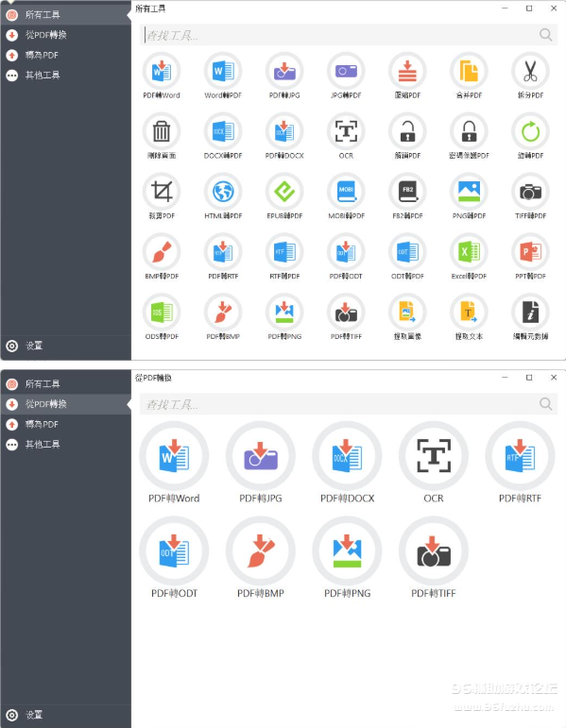Open the PDF轉Word tool in all-tools grid
This screenshot has height=728, width=566.
162,71
